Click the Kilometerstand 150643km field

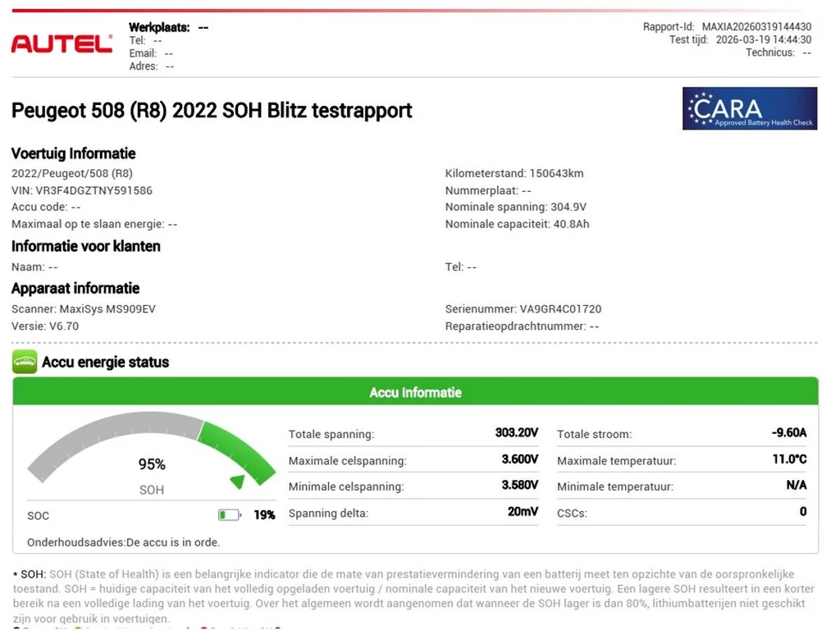click(x=514, y=173)
